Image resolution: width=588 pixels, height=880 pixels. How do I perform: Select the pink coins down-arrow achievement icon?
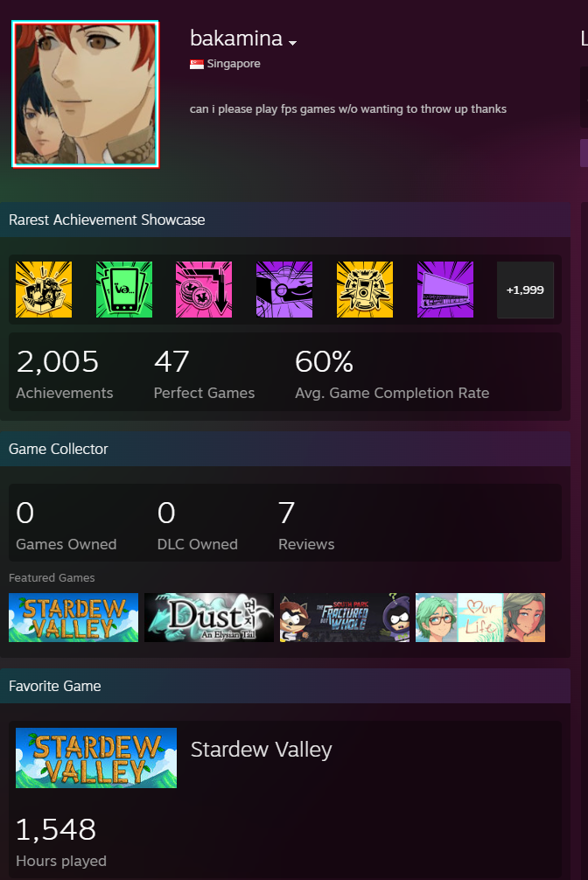pos(204,290)
